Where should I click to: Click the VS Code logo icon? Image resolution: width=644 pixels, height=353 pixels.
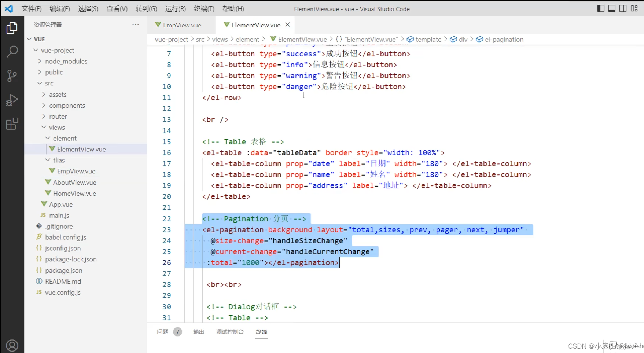[9, 8]
